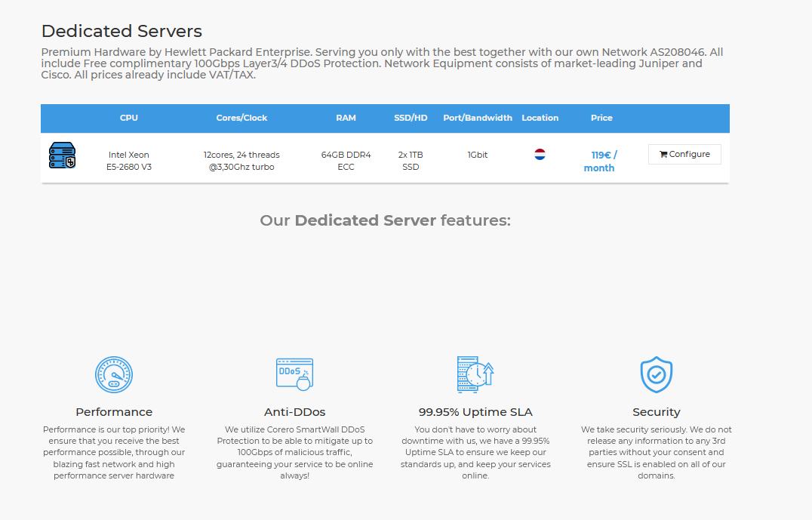Click the 64GB DDR4 ECC cell
Viewport: 812px width, 520px height.
click(x=346, y=161)
